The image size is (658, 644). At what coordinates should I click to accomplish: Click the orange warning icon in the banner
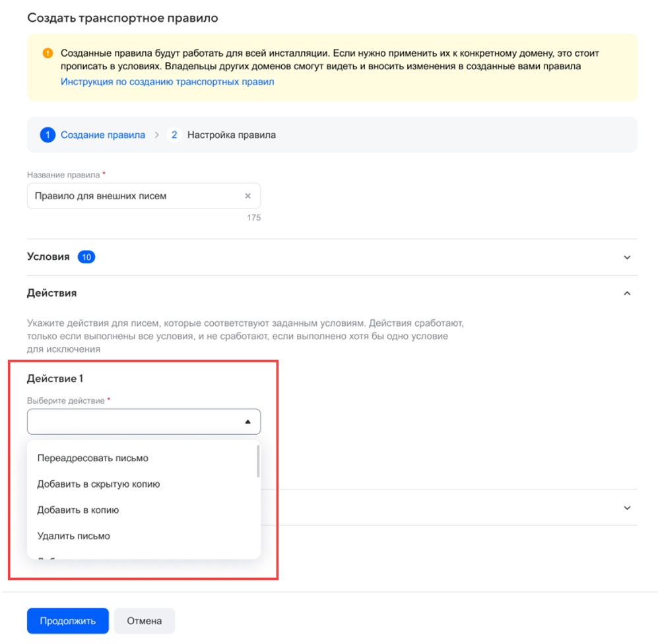(x=47, y=53)
